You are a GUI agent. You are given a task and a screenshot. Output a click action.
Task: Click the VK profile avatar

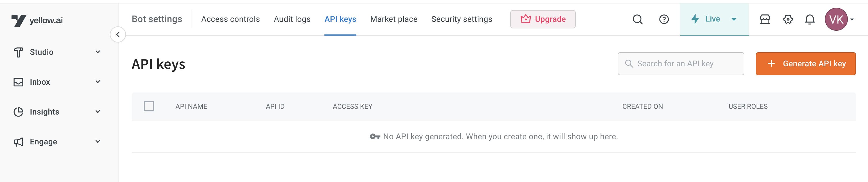(836, 20)
